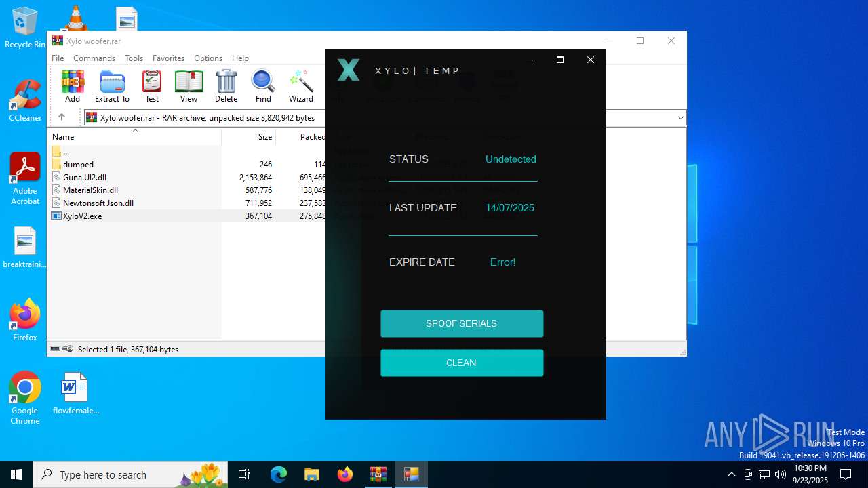Open Adobe Acrobat desktop shortcut
Image resolution: width=868 pixels, height=488 pixels.
(25, 179)
